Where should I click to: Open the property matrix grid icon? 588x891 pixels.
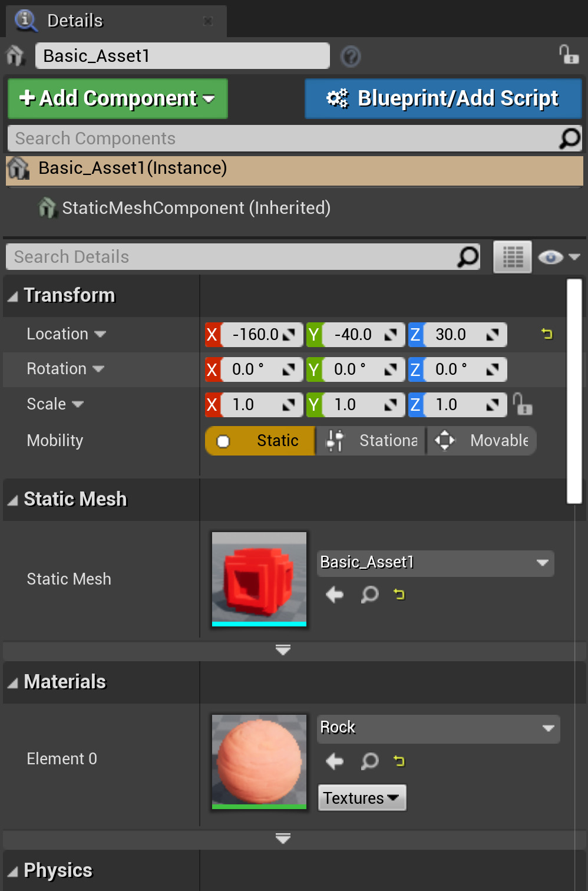tap(511, 256)
